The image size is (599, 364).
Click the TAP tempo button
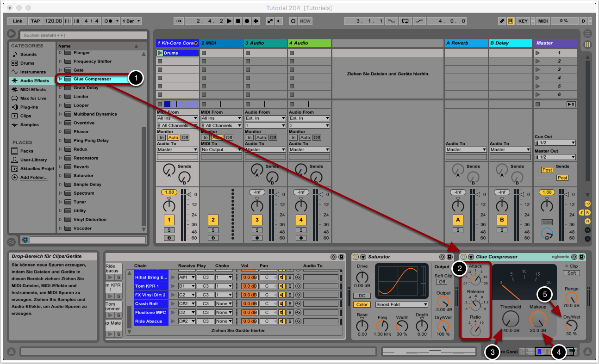point(36,21)
